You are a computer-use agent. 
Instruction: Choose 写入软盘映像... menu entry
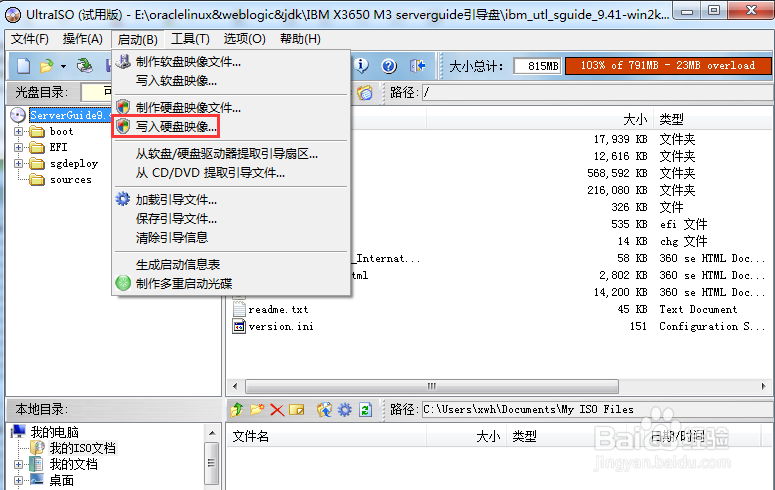[176, 81]
